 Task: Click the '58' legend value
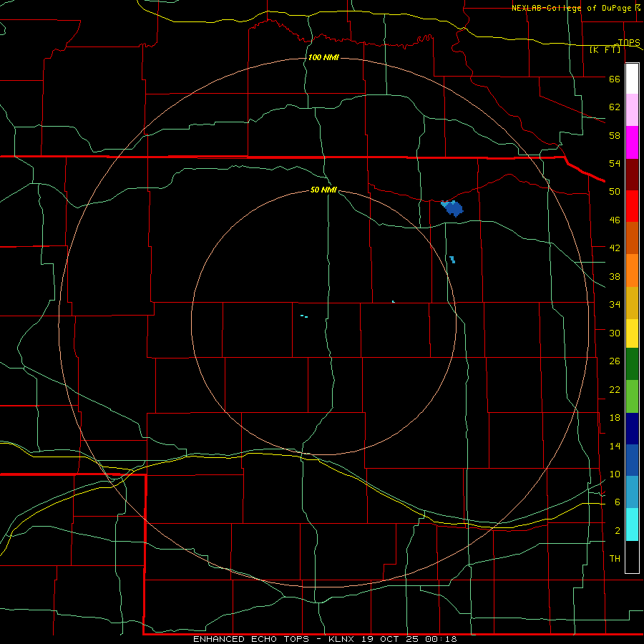[x=615, y=135]
